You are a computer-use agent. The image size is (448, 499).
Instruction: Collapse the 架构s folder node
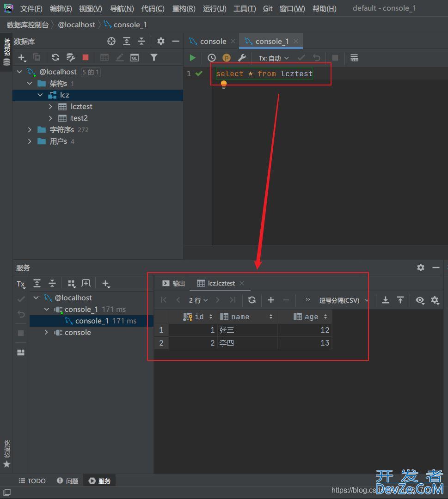[x=30, y=83]
